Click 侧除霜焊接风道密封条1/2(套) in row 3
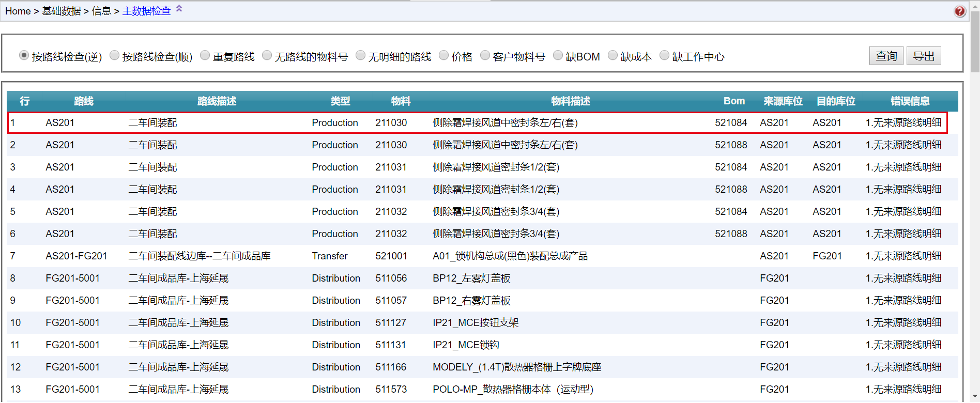 click(x=496, y=167)
